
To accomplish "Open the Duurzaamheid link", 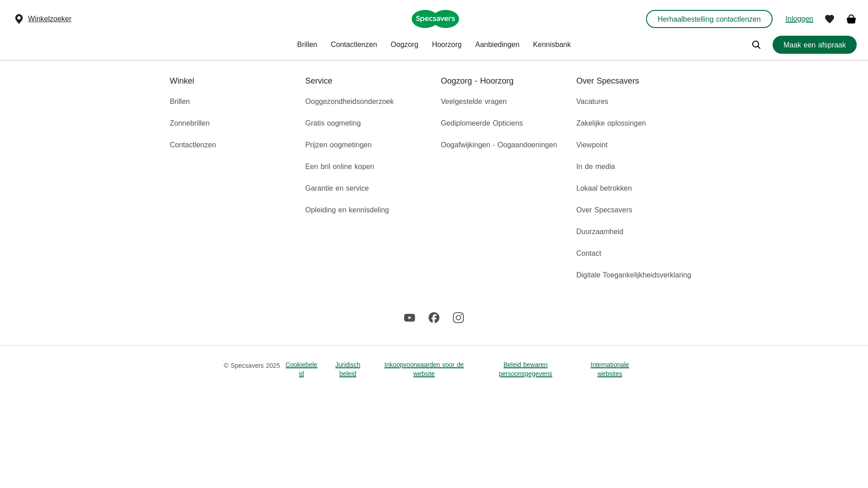I will point(600,232).
